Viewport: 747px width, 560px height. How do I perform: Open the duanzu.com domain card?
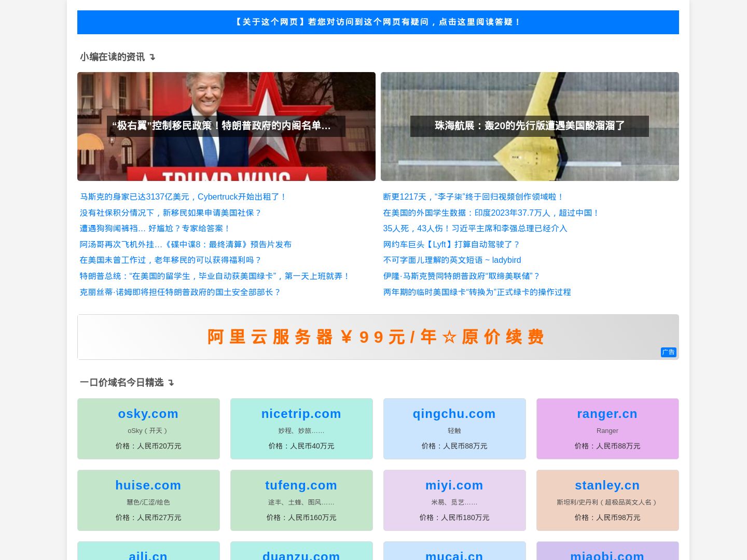tap(301, 551)
